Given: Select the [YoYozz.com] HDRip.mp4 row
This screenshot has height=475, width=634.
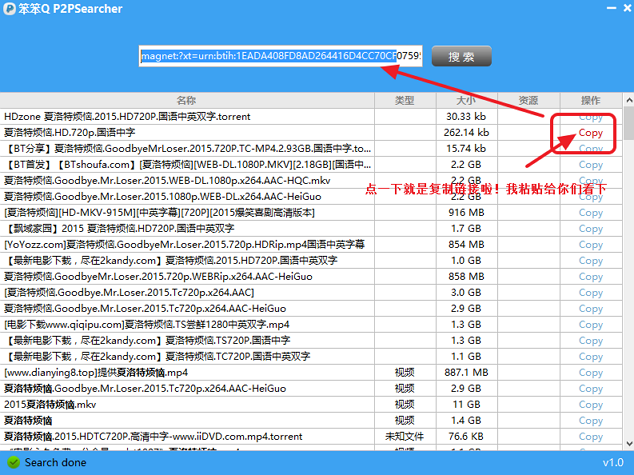Looking at the screenshot, I should coord(311,245).
